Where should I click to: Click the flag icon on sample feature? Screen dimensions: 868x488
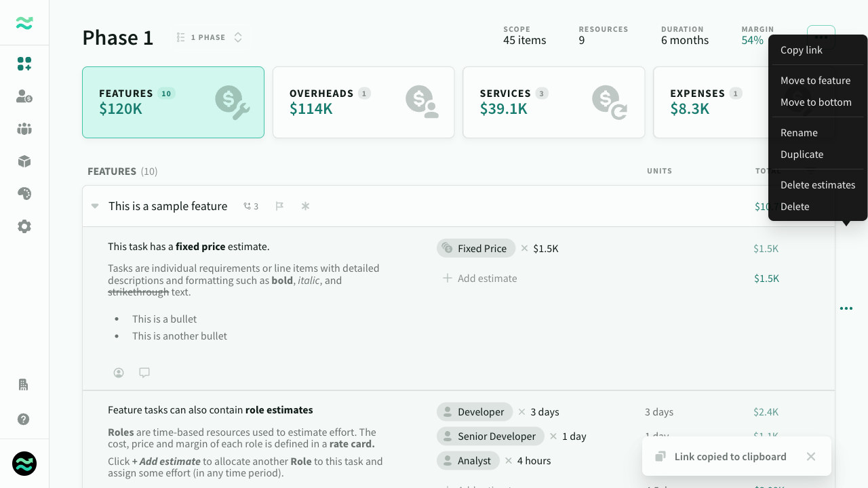[x=279, y=206]
